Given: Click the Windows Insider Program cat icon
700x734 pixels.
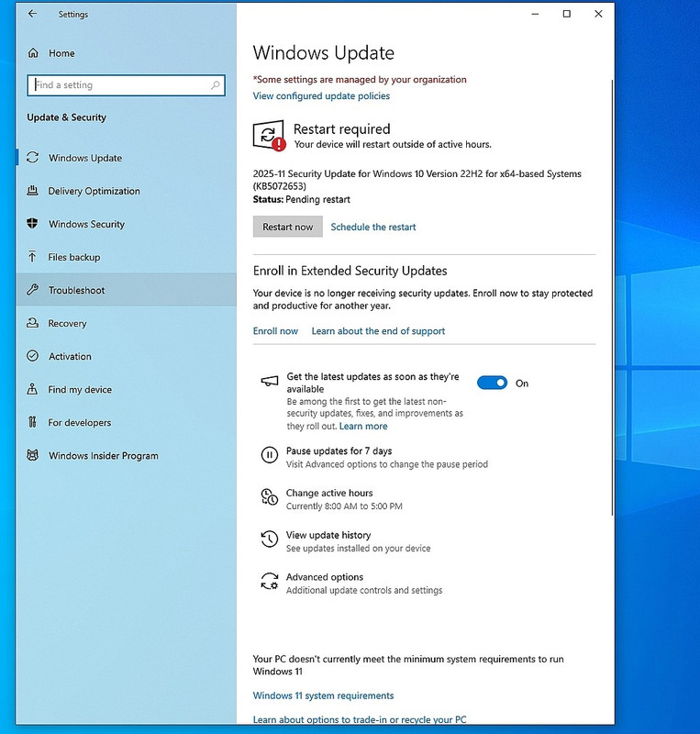Looking at the screenshot, I should 32,455.
